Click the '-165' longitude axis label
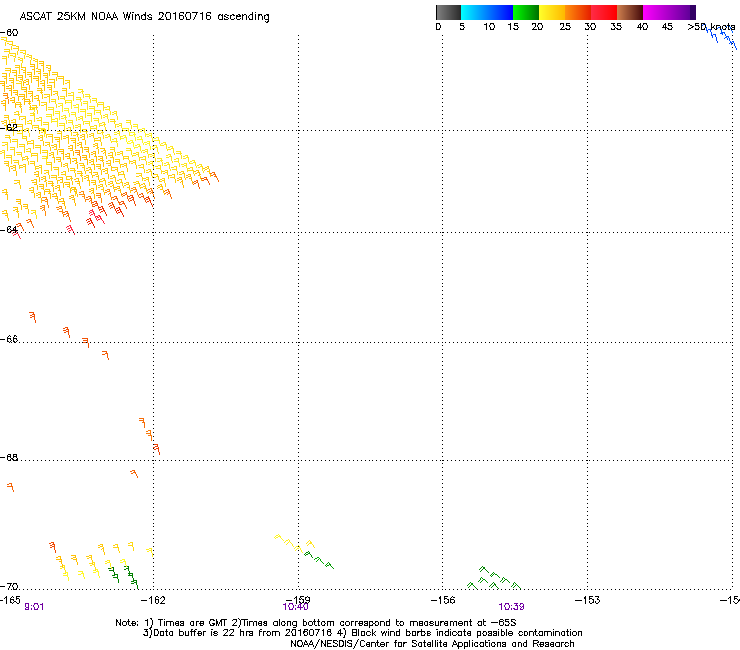The image size is (740, 650). [10, 600]
